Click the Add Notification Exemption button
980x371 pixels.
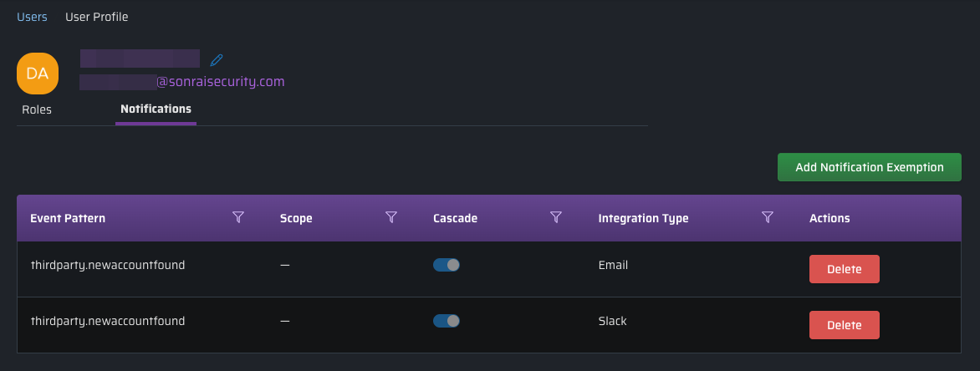[x=869, y=167]
